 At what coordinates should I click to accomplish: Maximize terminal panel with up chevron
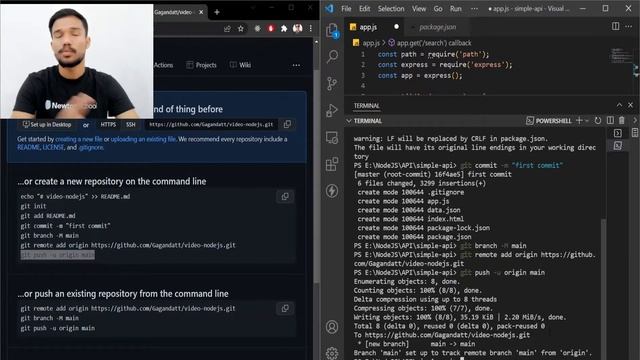point(619,105)
